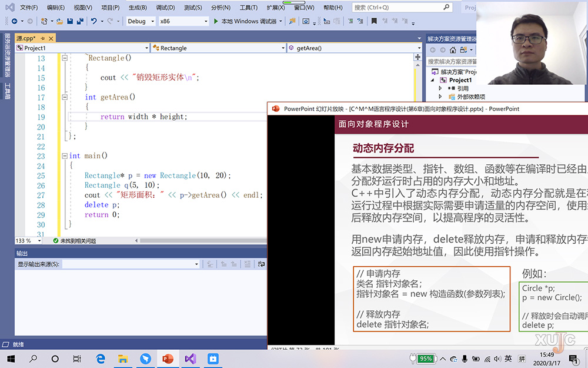The height and width of the screenshot is (368, 588).
Task: Click the bookmark icon in toolbar
Action: pos(374,21)
